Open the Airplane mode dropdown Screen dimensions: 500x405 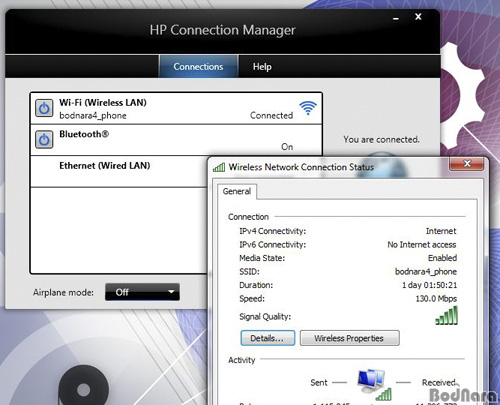(142, 292)
